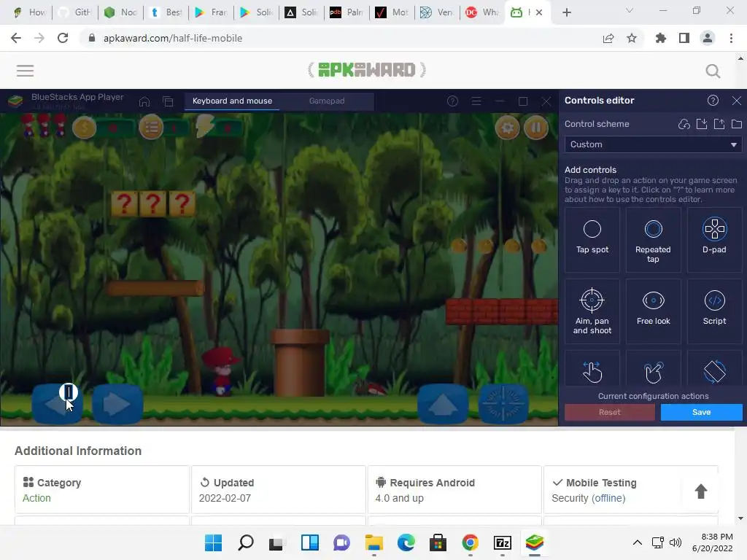Close the active browser tab
Screen dimensions: 747x560
539,12
